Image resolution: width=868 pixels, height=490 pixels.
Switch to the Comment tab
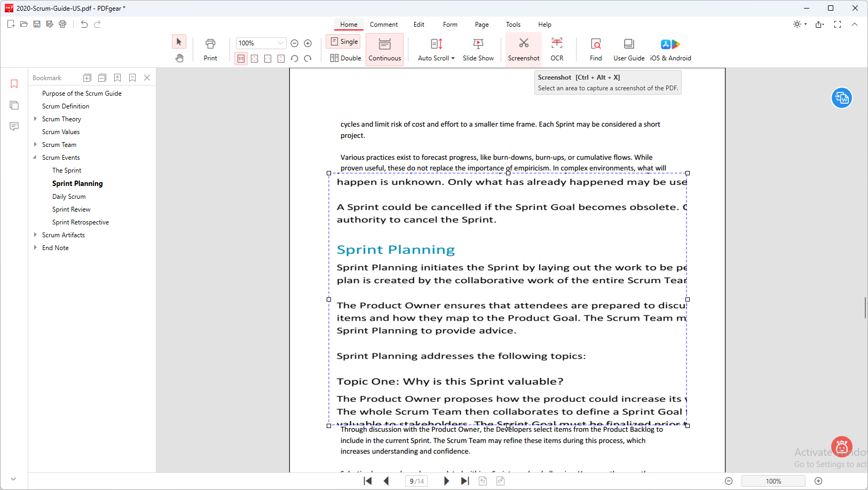coord(384,25)
